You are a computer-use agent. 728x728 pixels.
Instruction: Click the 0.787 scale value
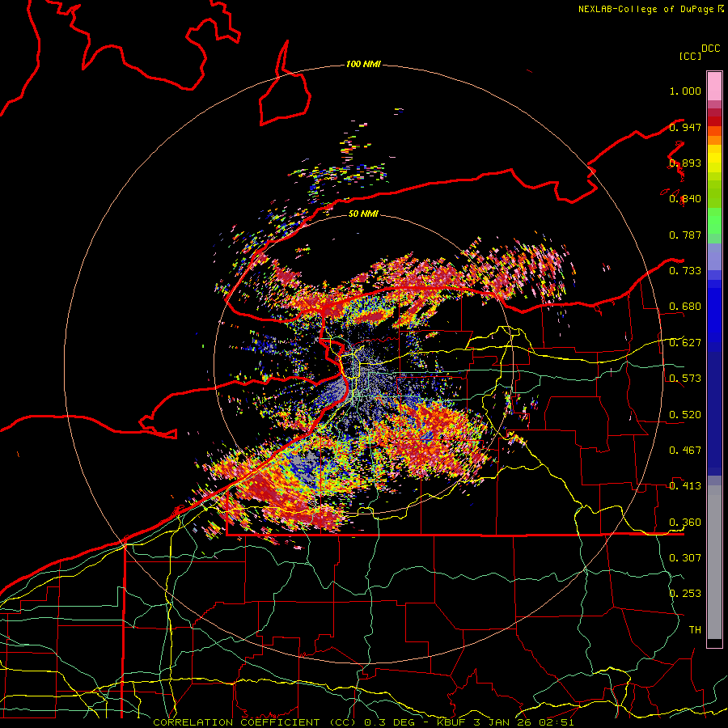(x=685, y=235)
